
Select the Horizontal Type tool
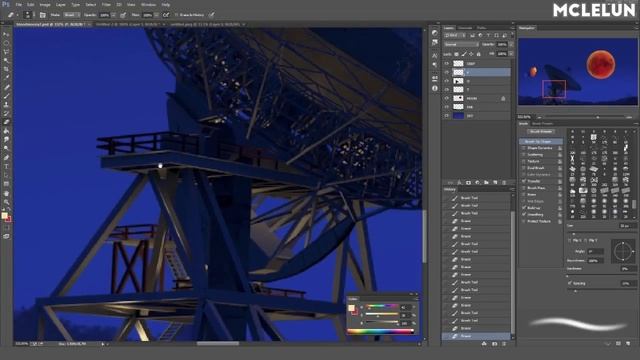point(7,166)
